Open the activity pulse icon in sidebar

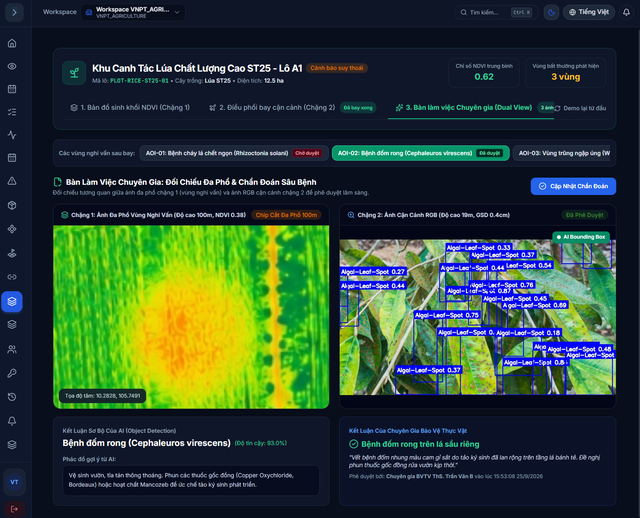(x=12, y=135)
